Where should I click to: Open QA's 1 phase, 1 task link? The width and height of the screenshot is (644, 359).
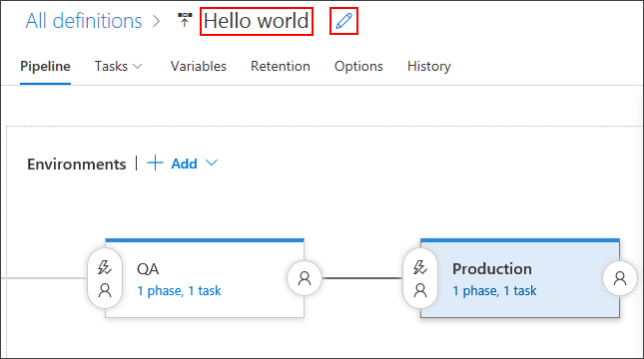click(x=179, y=291)
